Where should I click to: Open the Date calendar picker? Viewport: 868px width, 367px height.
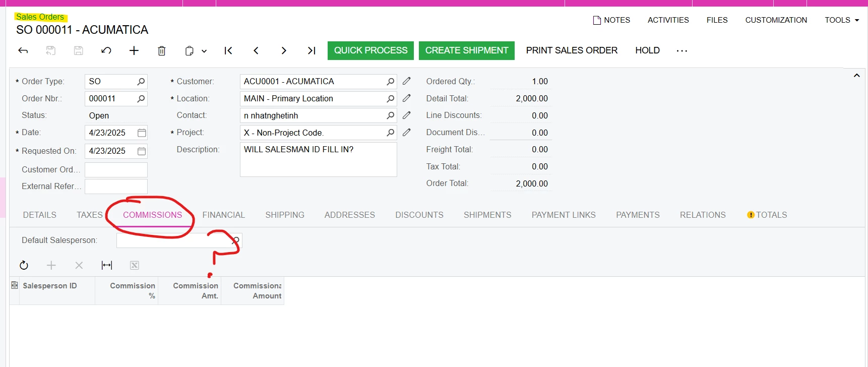(x=142, y=133)
